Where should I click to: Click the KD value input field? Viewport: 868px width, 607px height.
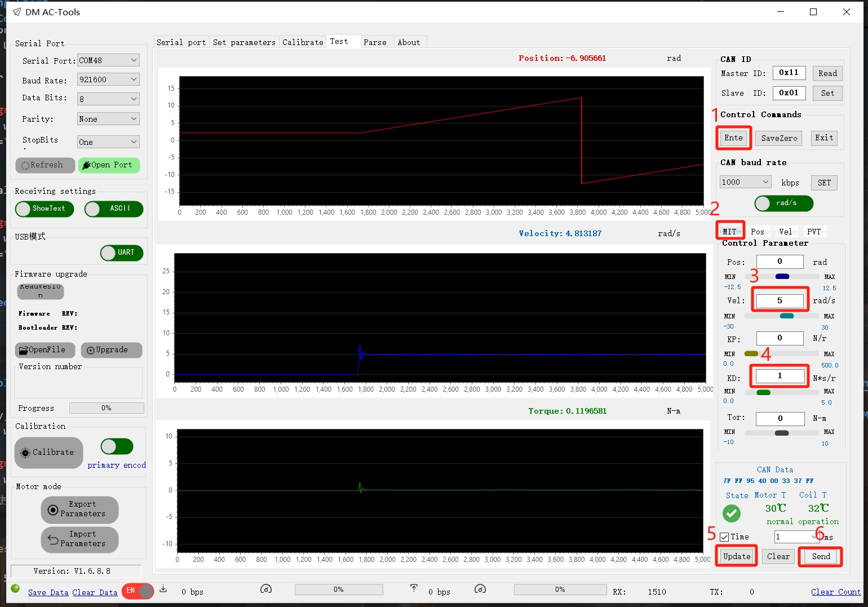coord(780,376)
